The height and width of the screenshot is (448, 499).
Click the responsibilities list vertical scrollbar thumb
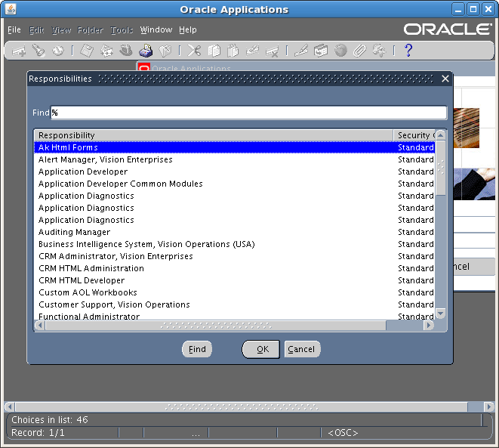click(440, 168)
